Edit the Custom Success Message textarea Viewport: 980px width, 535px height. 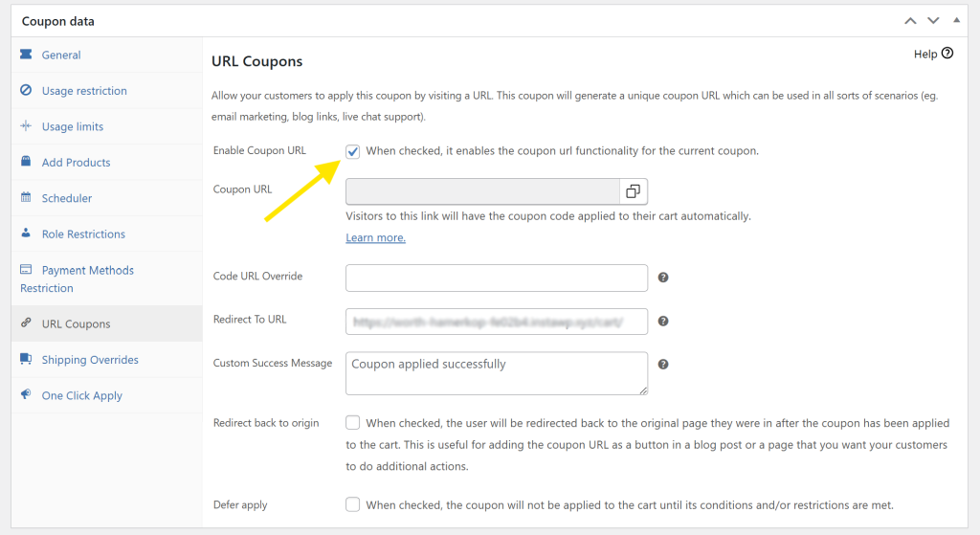(497, 373)
